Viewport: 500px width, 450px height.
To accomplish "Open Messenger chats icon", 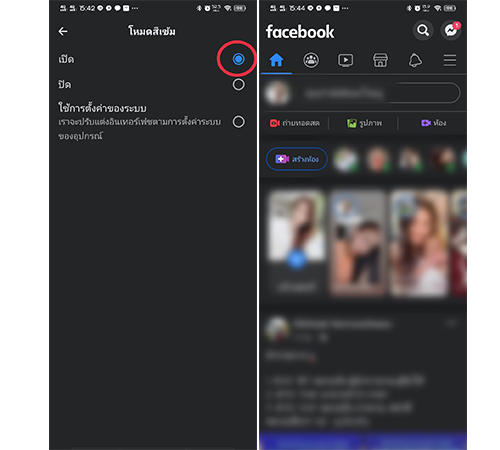I will (x=451, y=31).
